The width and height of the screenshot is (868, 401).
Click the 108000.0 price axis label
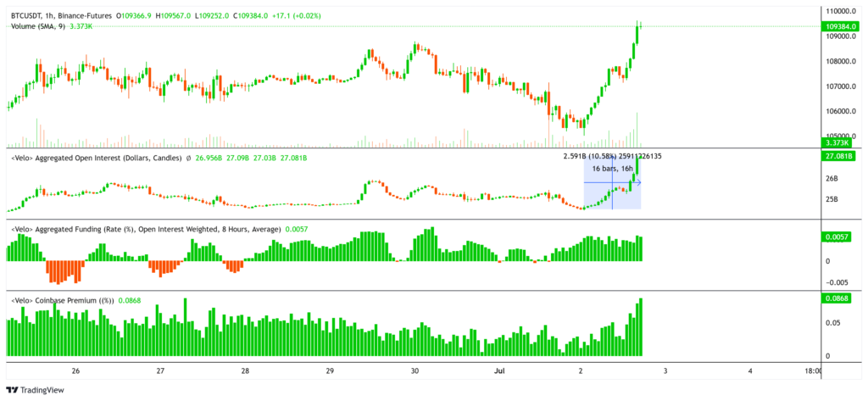tap(840, 62)
